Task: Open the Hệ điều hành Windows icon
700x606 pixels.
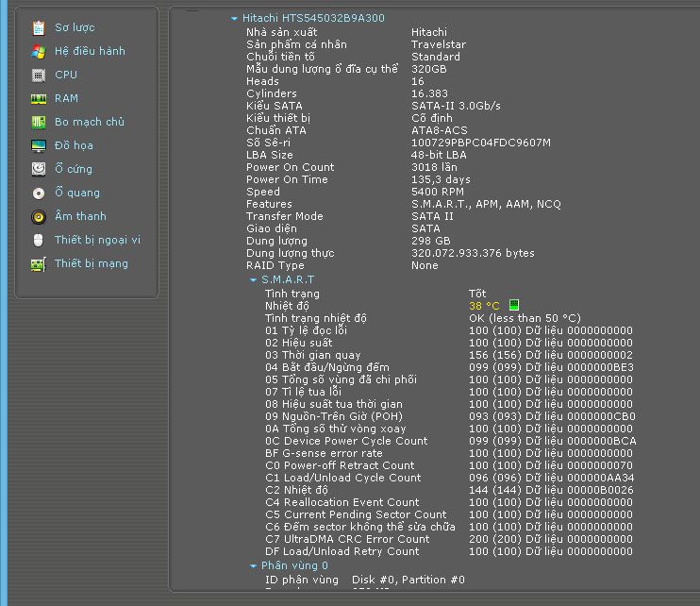Action: (x=38, y=51)
